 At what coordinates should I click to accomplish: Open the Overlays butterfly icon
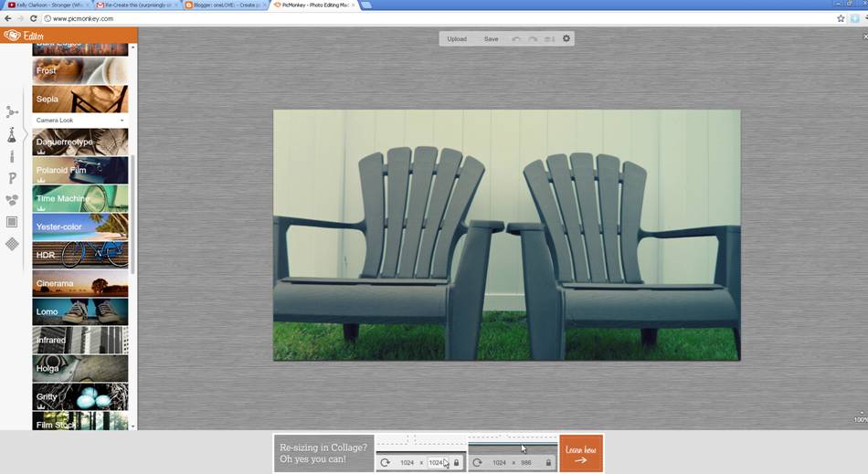pos(12,200)
